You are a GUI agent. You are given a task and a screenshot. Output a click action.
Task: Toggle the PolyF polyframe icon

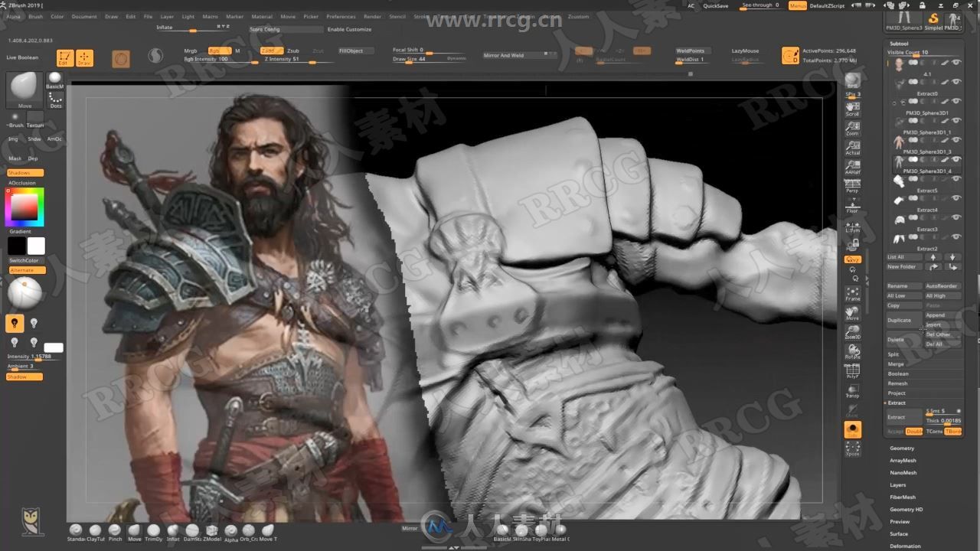pos(852,371)
